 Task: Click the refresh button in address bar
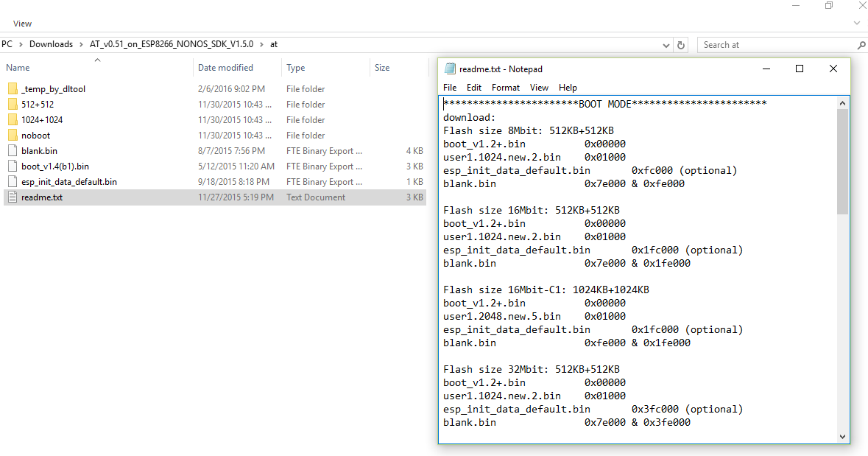point(681,45)
